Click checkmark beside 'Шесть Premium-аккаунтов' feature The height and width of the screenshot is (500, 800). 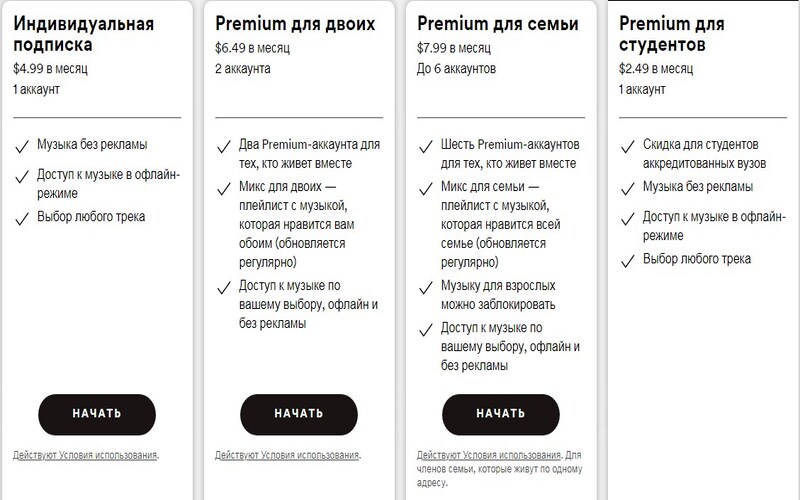click(425, 146)
